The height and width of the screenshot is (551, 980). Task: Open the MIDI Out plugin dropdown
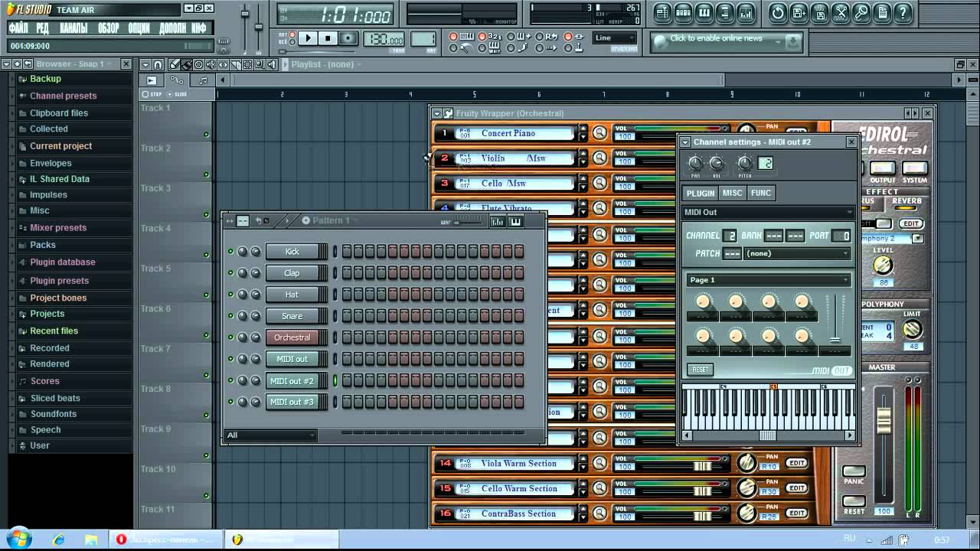[x=768, y=212]
